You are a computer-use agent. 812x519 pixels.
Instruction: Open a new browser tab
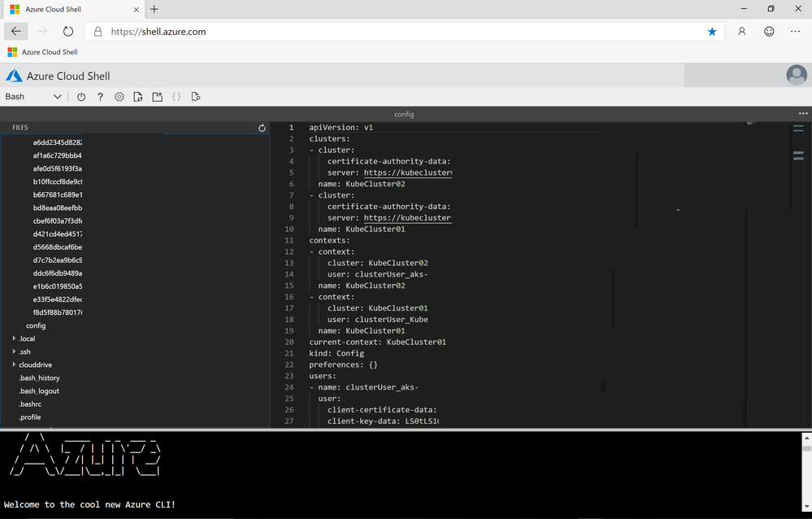154,9
